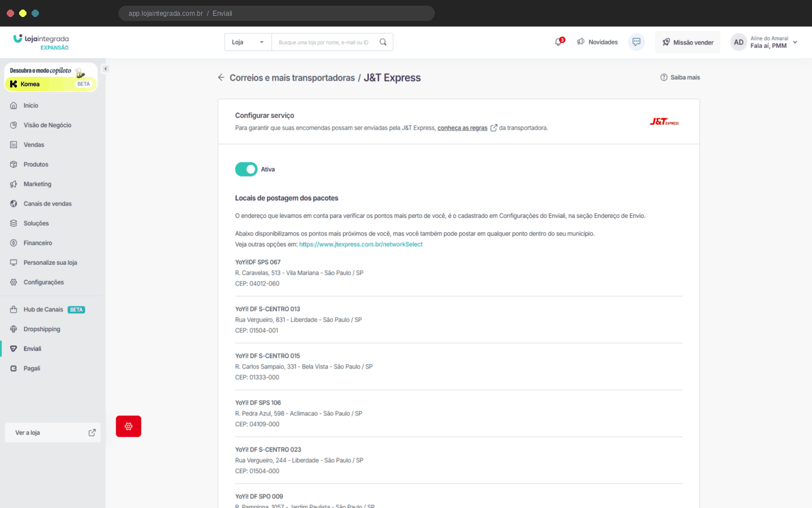Collapse the sidebar with arrow toggle
The height and width of the screenshot is (508, 812).
pos(105,69)
